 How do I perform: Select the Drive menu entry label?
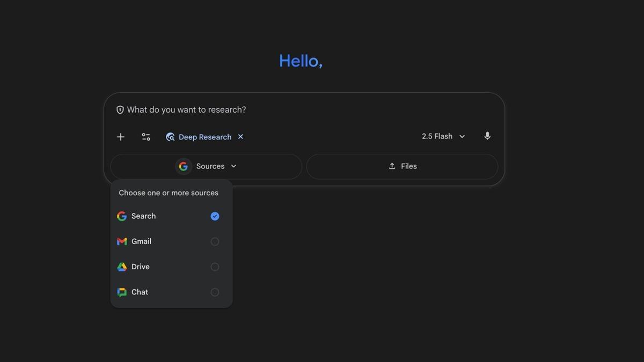(141, 267)
